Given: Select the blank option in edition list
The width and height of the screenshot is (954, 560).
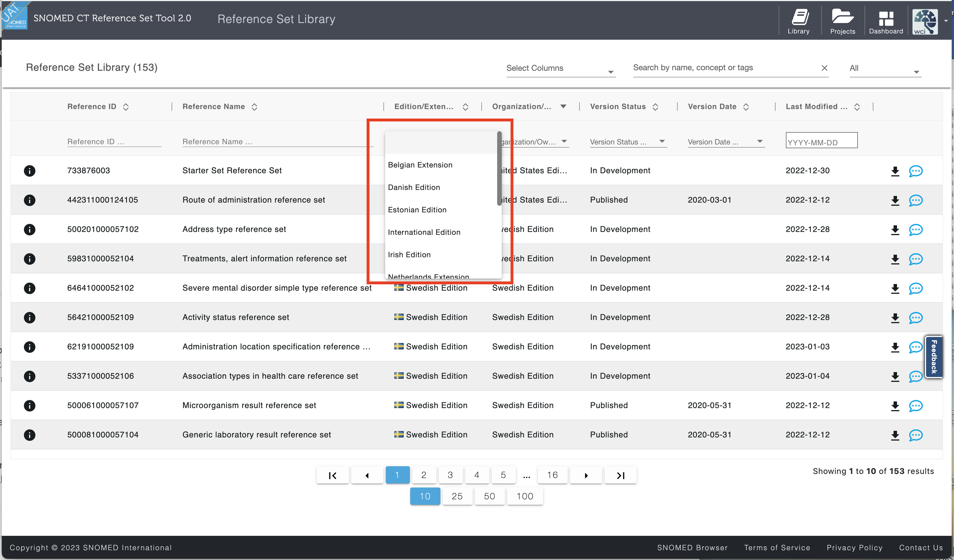Looking at the screenshot, I should 441,143.
